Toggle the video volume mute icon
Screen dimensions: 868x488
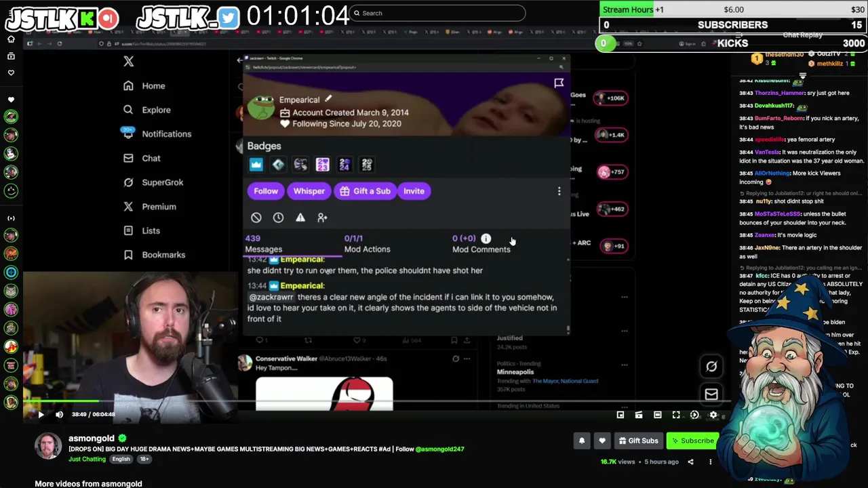point(59,414)
